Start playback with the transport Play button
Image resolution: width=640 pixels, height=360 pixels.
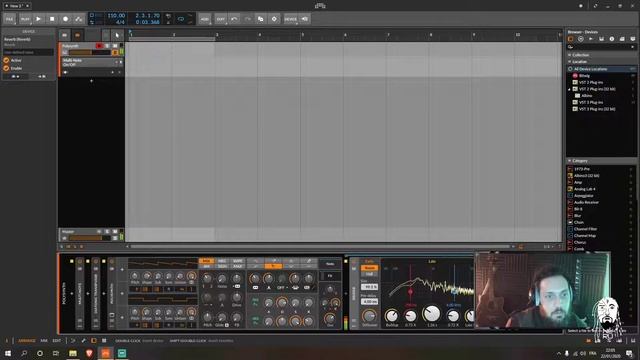pos(38,19)
